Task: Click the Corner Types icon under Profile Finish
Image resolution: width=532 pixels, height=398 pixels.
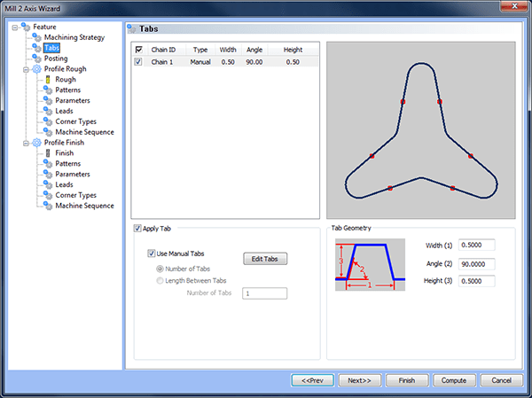Action: pyautogui.click(x=48, y=195)
